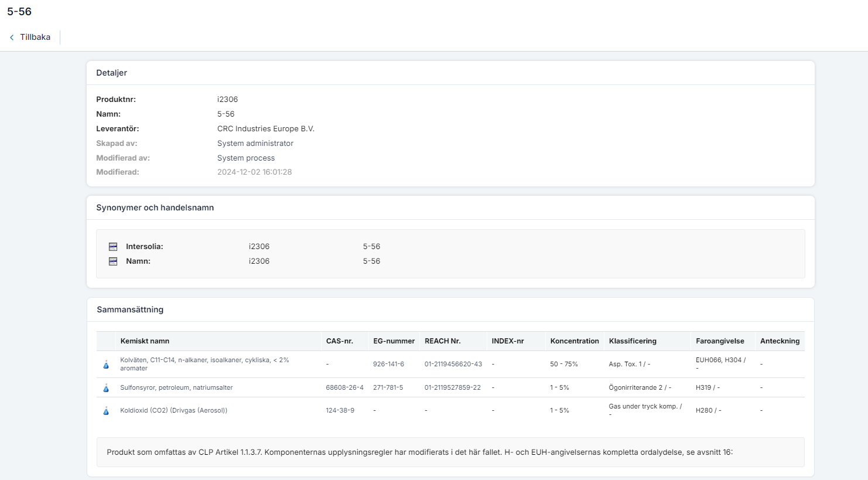The width and height of the screenshot is (868, 480).
Task: Click the Detaljer section heading
Action: [111, 73]
